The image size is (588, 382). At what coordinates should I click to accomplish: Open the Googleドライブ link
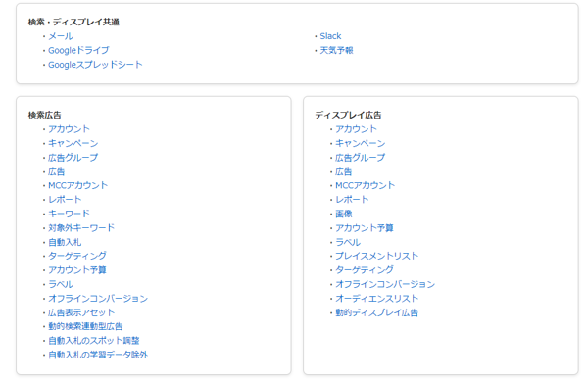point(78,50)
